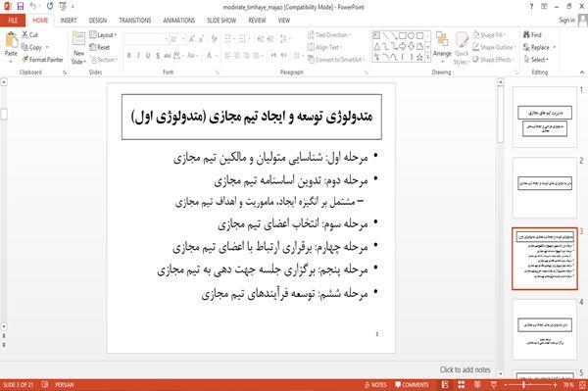Click the Paste clipboard icon
Viewport: 588px width, 391px height.
(11, 40)
